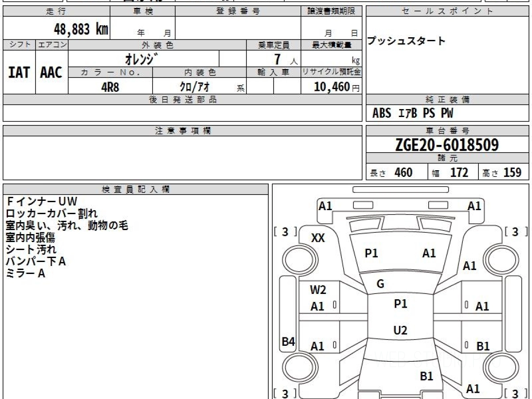Click the P1 mark directly above U2
The height and width of the screenshot is (399, 532).
tap(400, 304)
